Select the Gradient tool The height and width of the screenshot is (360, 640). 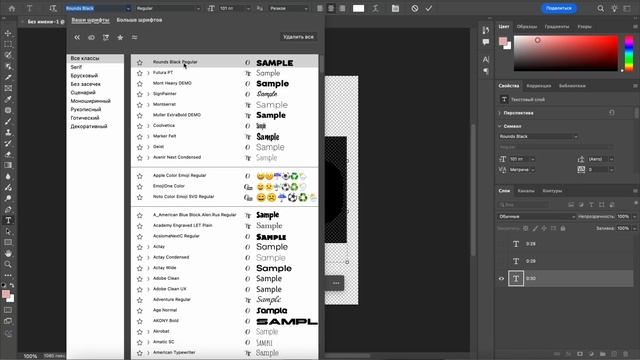click(8, 165)
